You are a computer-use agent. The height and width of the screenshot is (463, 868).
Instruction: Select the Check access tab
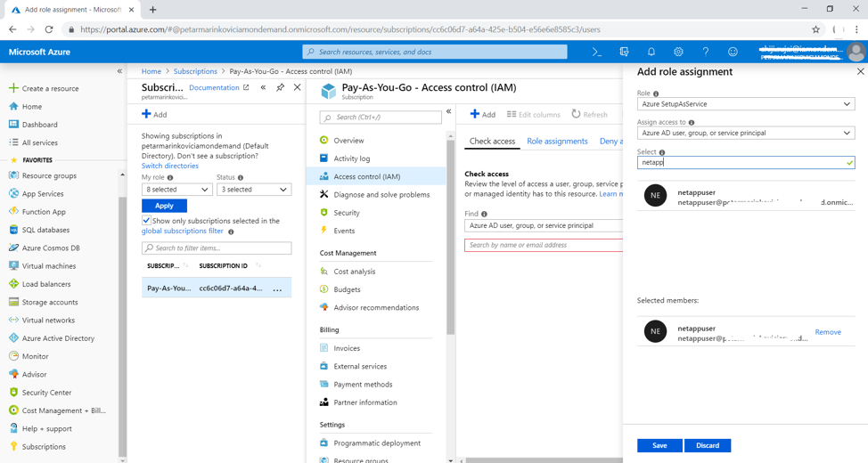(492, 142)
